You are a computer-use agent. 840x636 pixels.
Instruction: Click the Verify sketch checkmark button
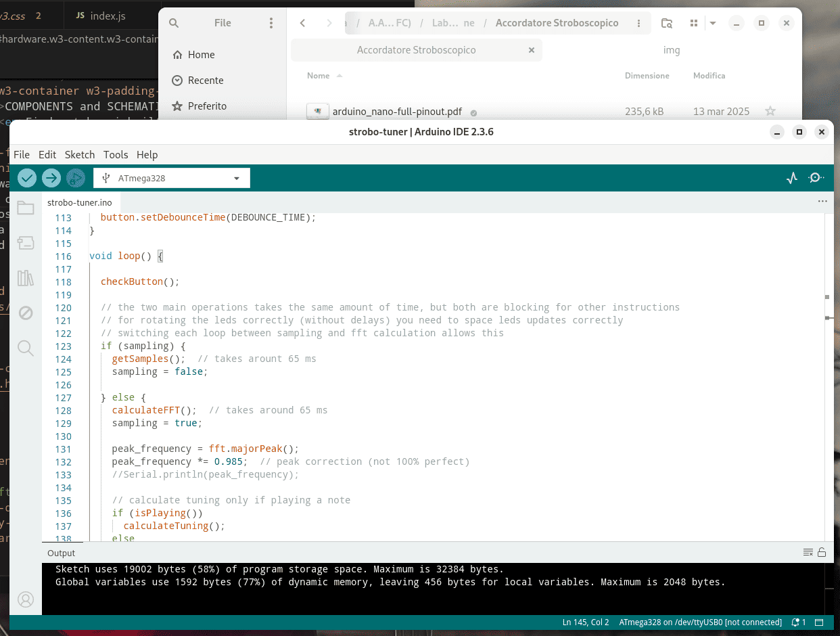point(27,178)
